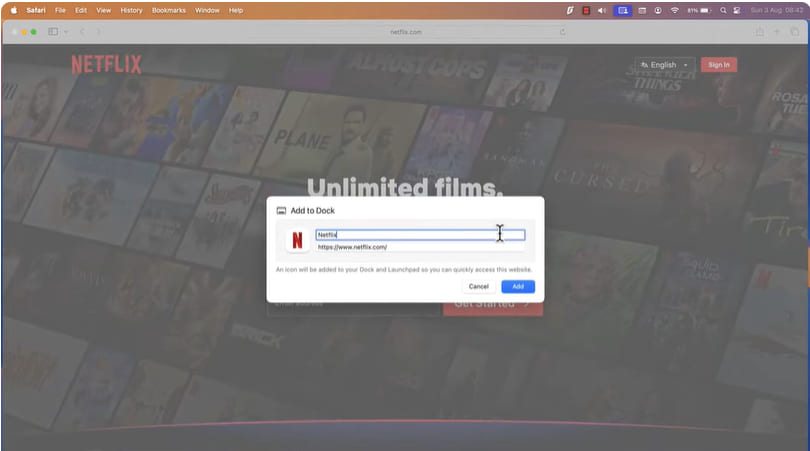Open the View menu

click(103, 10)
